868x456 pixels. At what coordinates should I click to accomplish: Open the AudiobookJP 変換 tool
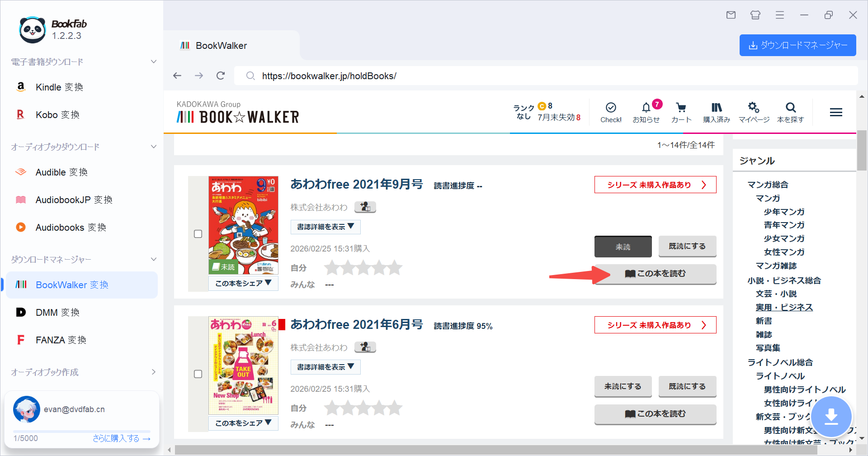click(x=74, y=199)
